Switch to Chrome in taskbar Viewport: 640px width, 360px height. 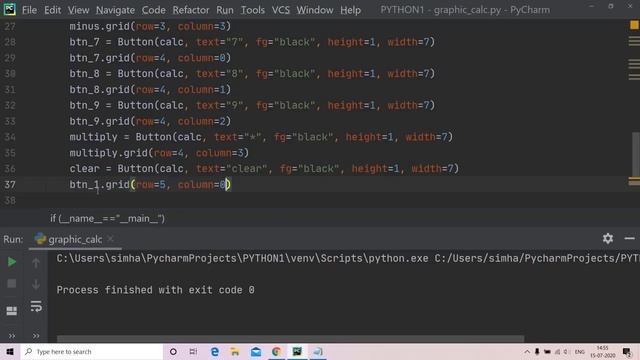tap(276, 351)
